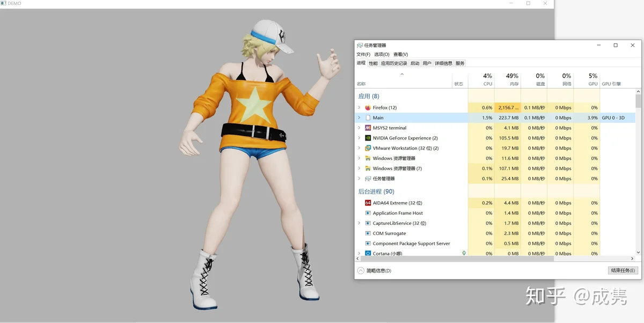Switch to the 进程 tab
644x323 pixels.
click(361, 63)
